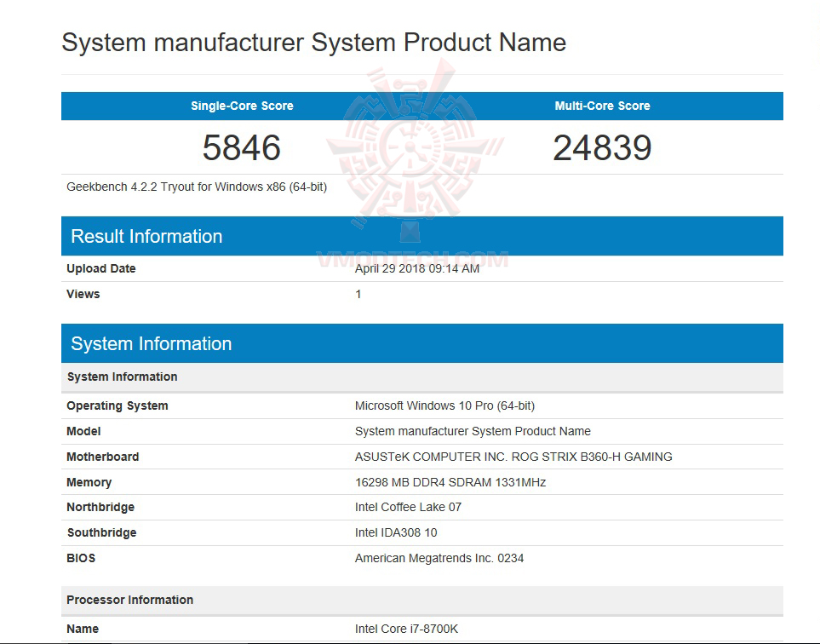Click the Northbridge label
This screenshot has width=820, height=644.
[x=100, y=507]
